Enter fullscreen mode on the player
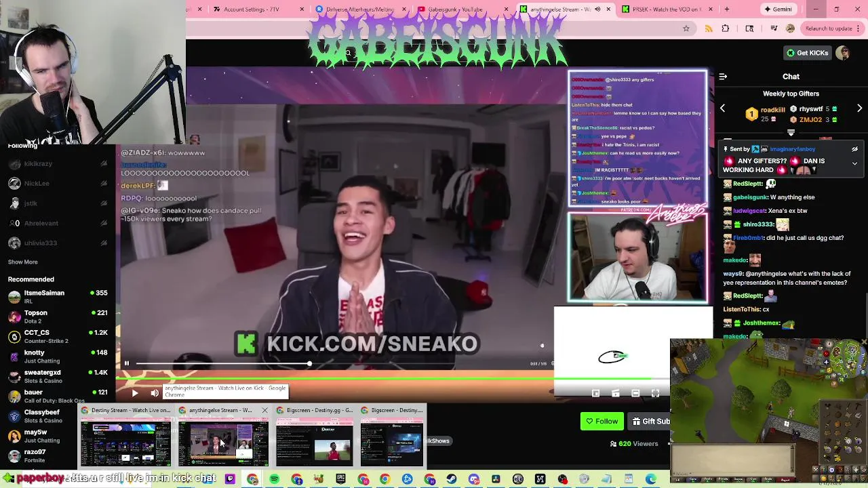The image size is (868, 488). [x=655, y=393]
